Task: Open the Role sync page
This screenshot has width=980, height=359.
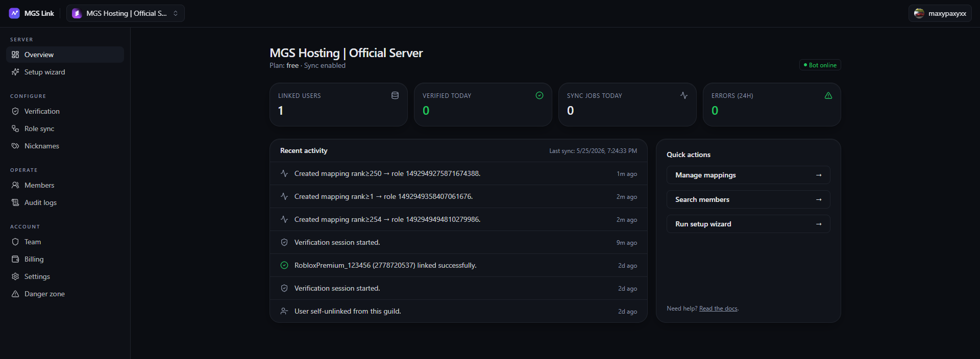Action: click(65, 129)
